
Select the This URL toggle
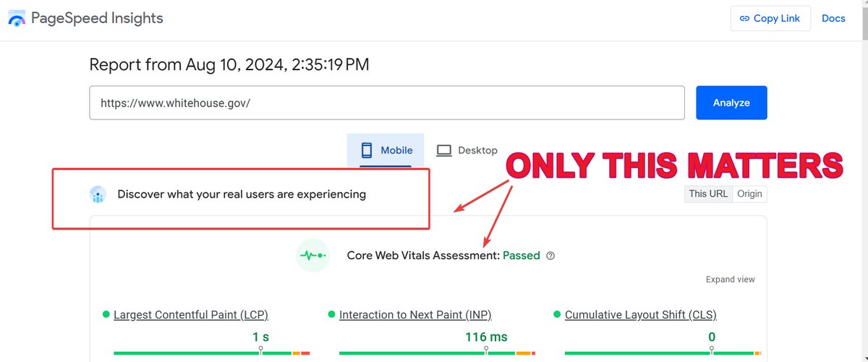point(708,194)
